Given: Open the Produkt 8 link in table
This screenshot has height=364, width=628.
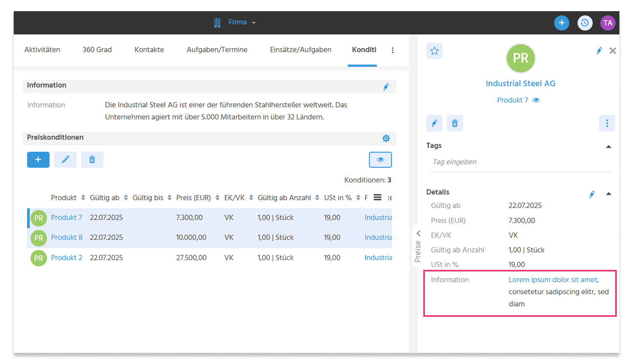Looking at the screenshot, I should [67, 237].
